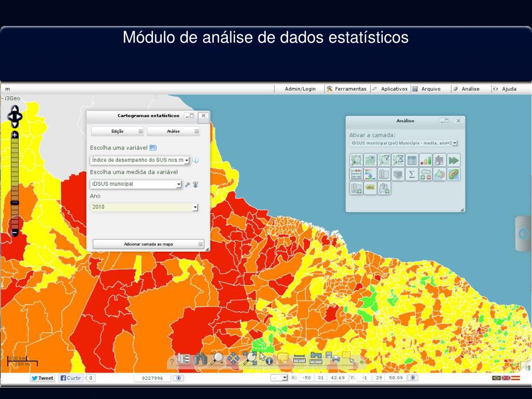532x399 pixels.
Task: Click the Y seconds field 58.09
Action: coord(396,378)
